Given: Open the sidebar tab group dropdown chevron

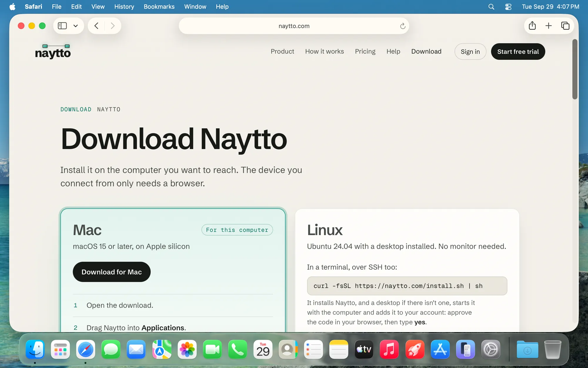Looking at the screenshot, I should [76, 26].
